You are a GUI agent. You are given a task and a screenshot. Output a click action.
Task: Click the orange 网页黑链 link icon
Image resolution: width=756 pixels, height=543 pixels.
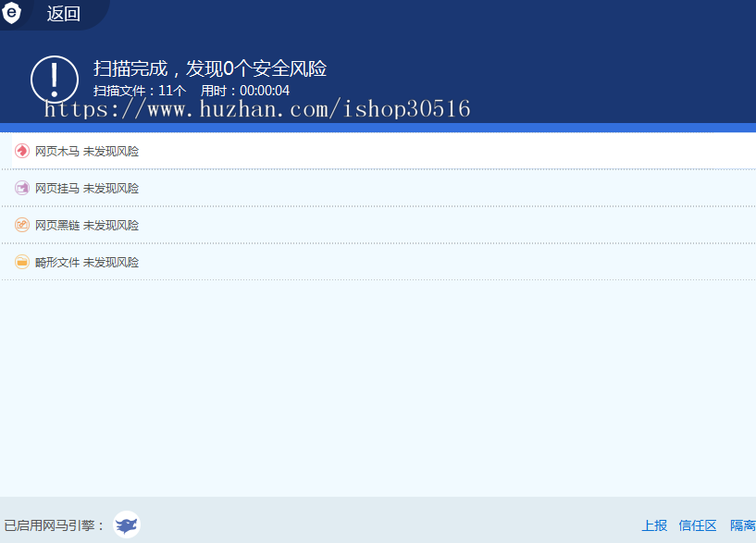(22, 225)
